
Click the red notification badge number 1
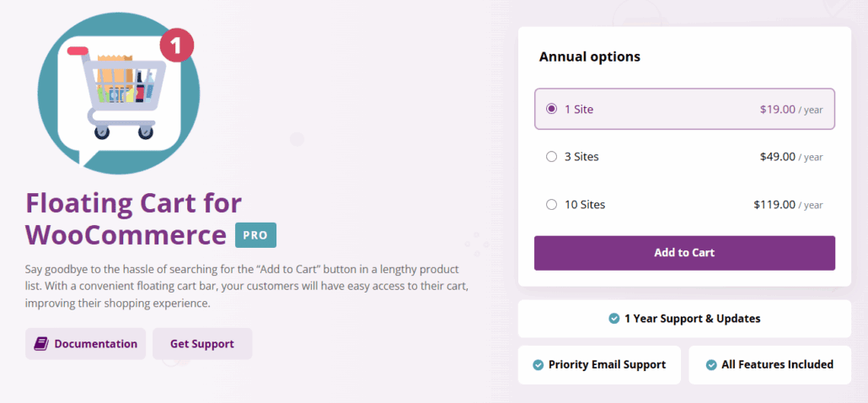177,46
